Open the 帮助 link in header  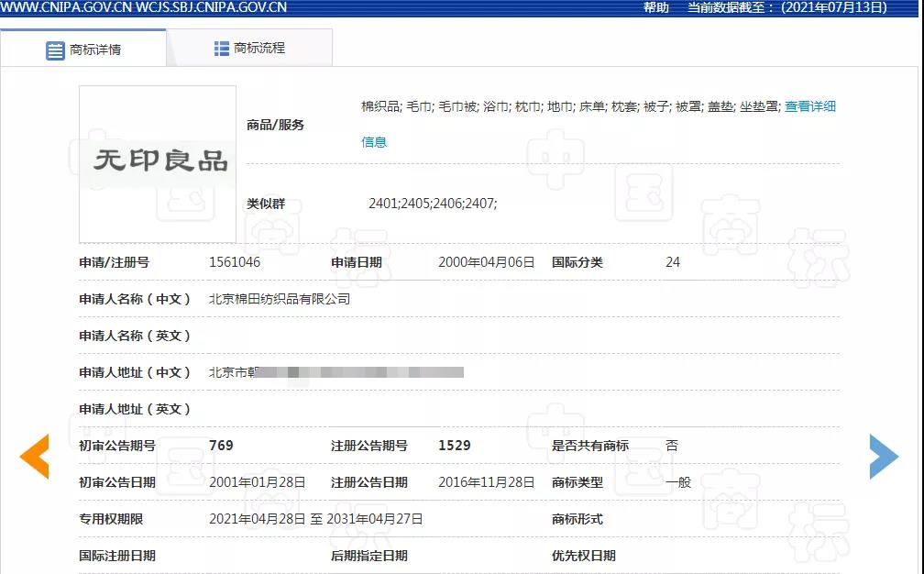point(656,7)
